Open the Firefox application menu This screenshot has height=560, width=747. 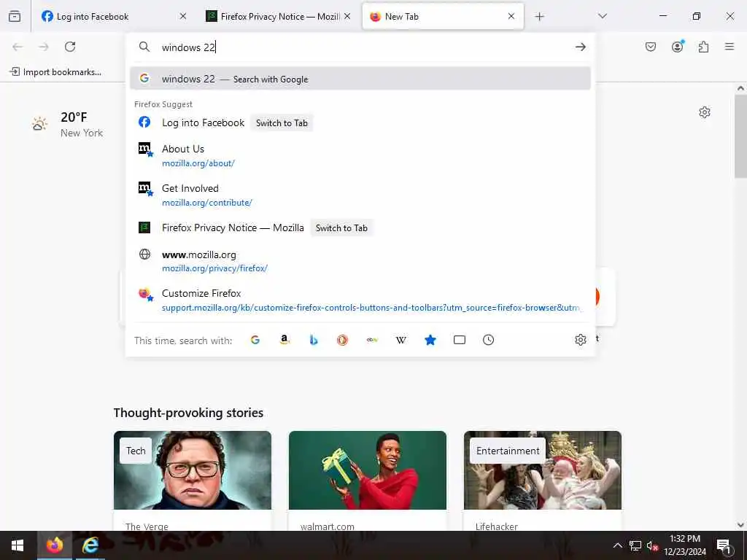point(729,47)
